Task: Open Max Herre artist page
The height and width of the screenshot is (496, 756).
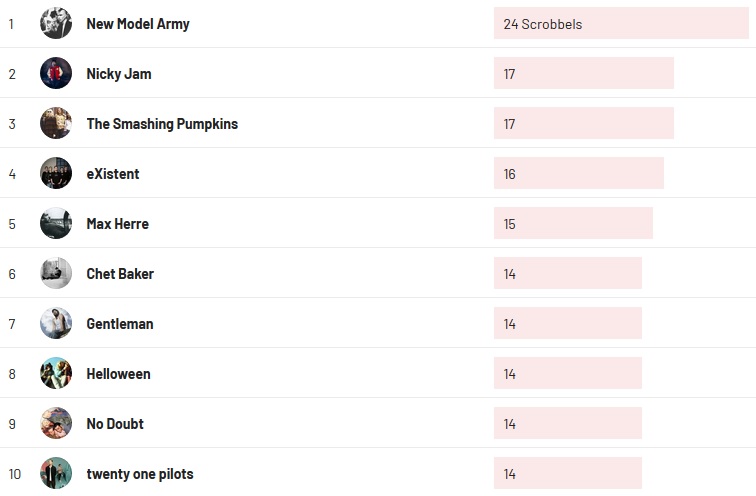Action: coord(118,224)
